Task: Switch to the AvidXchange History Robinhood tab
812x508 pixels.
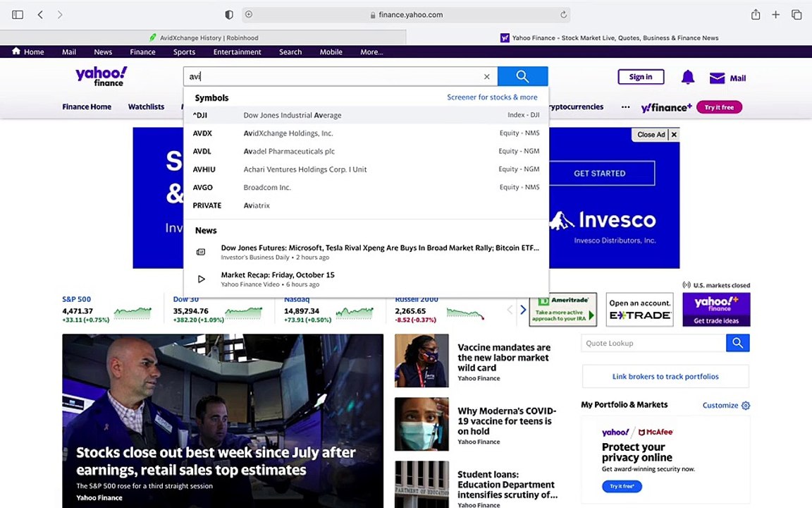Action: (203, 37)
